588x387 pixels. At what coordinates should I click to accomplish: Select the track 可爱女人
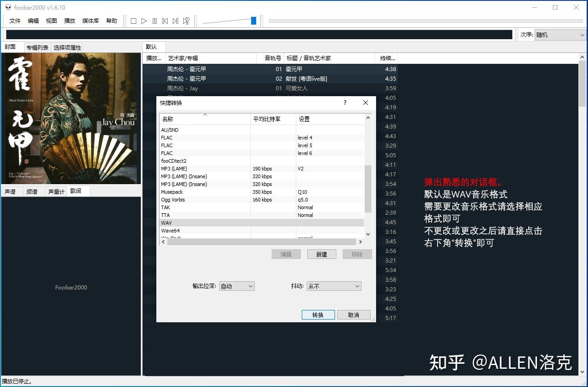point(270,88)
